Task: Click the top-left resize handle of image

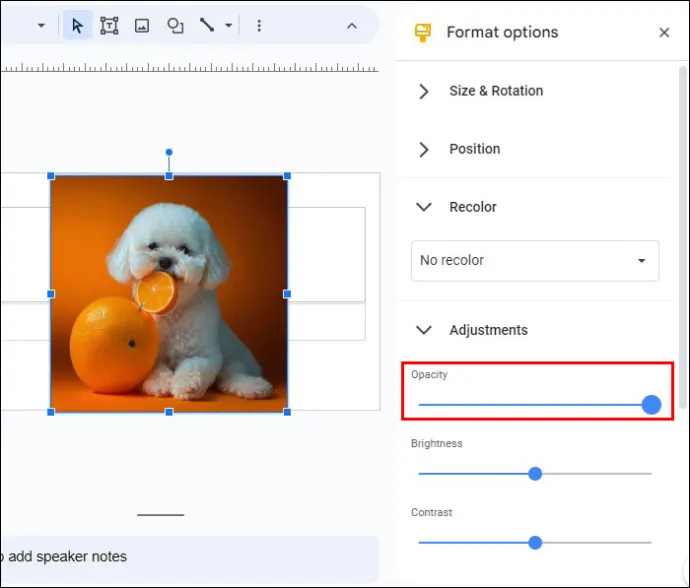Action: pyautogui.click(x=51, y=176)
